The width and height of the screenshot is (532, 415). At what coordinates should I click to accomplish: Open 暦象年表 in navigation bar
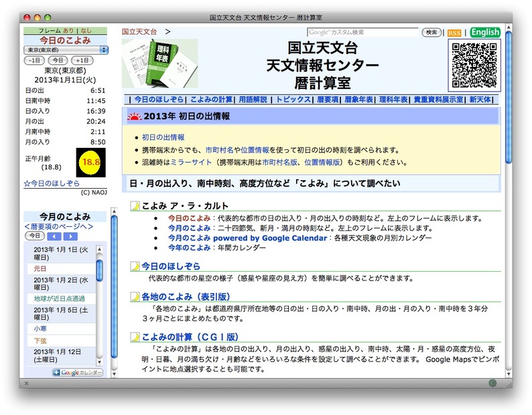tap(358, 99)
